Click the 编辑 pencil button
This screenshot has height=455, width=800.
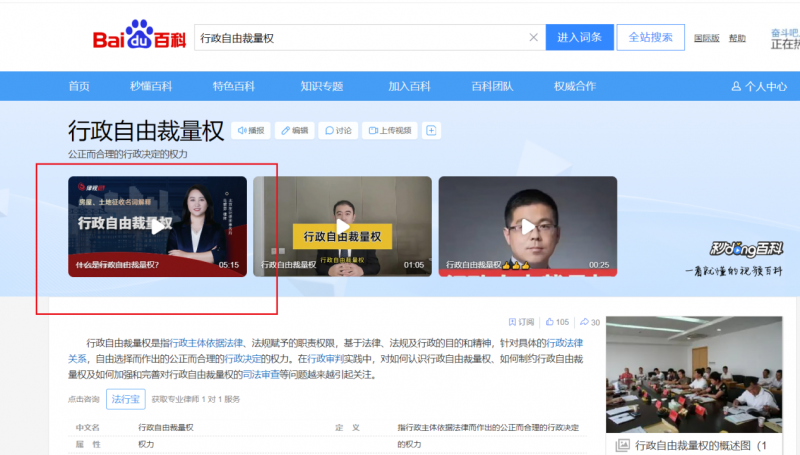point(294,130)
